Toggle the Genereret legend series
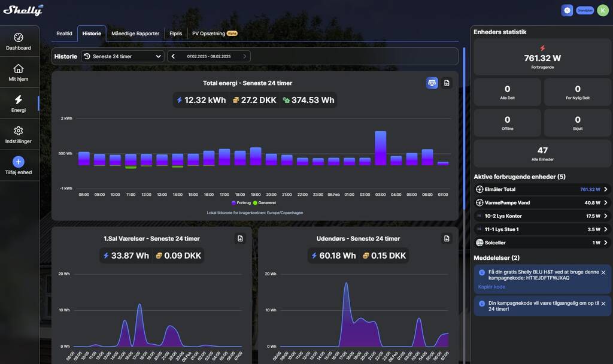The image size is (613, 364). coord(263,203)
